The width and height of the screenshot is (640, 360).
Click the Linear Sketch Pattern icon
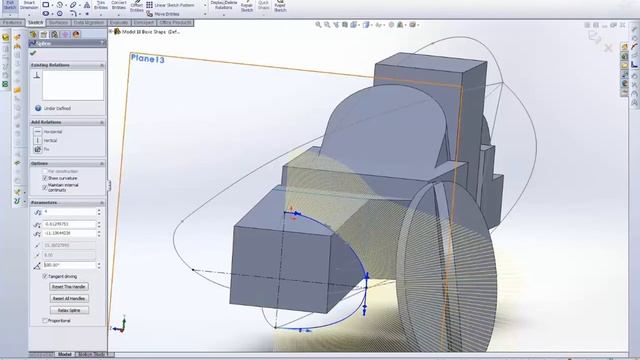tap(150, 5)
